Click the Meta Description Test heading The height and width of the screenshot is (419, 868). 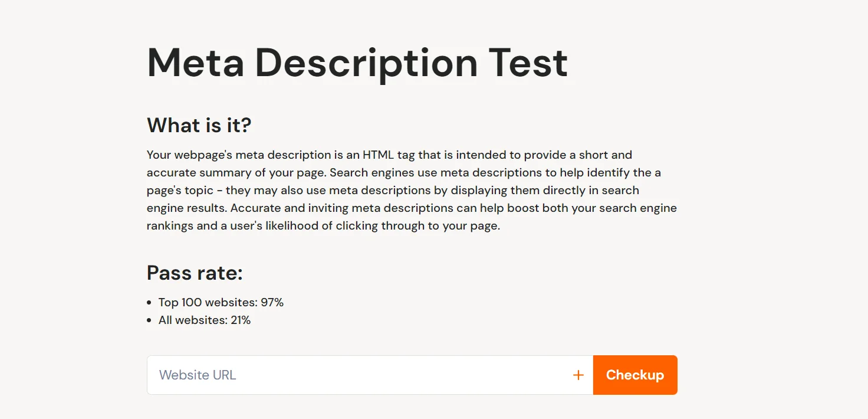click(x=357, y=62)
